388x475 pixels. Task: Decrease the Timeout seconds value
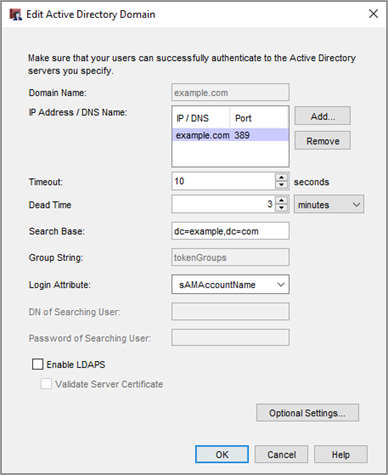282,185
